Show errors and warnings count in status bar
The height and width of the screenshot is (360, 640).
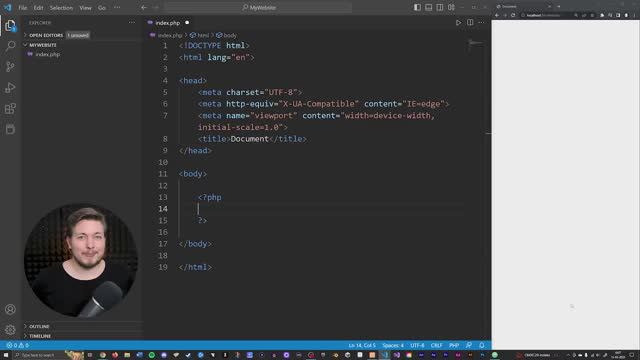pos(18,345)
